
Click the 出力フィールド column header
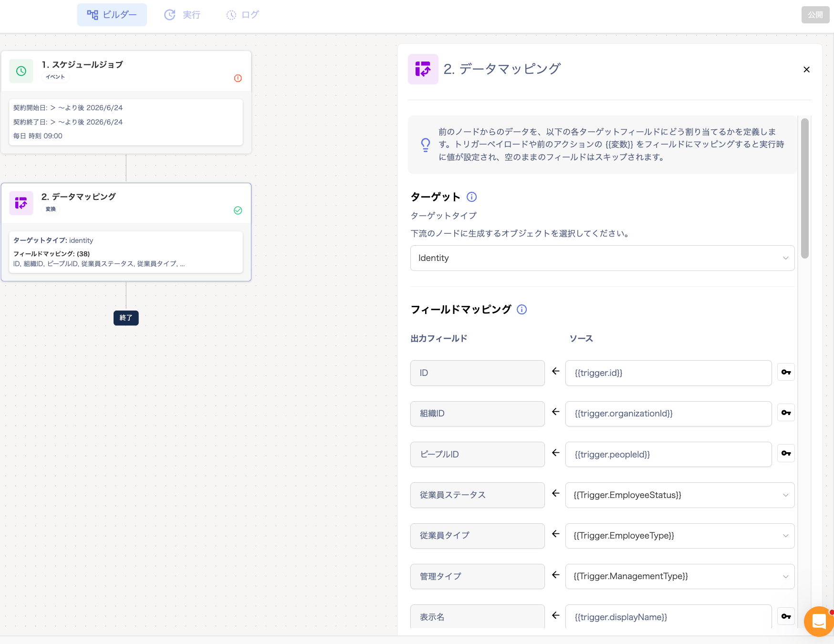(x=439, y=338)
